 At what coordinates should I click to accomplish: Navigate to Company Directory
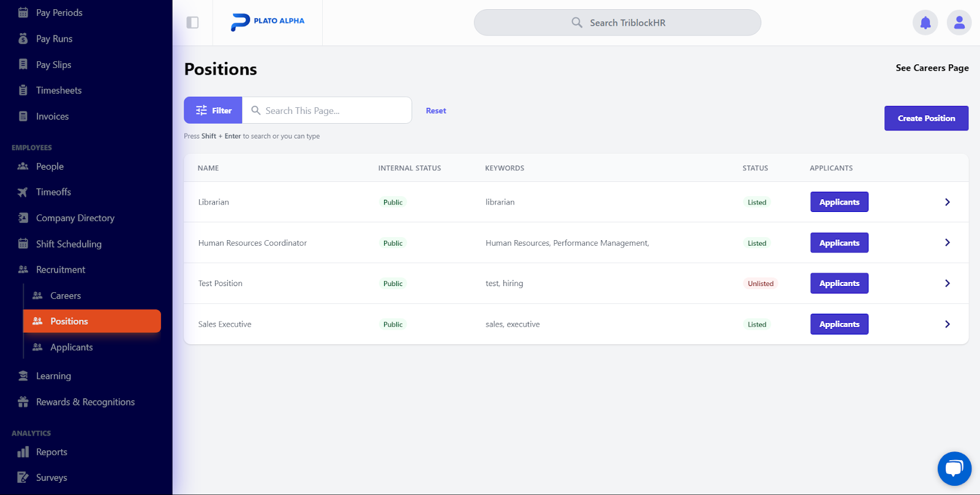75,217
